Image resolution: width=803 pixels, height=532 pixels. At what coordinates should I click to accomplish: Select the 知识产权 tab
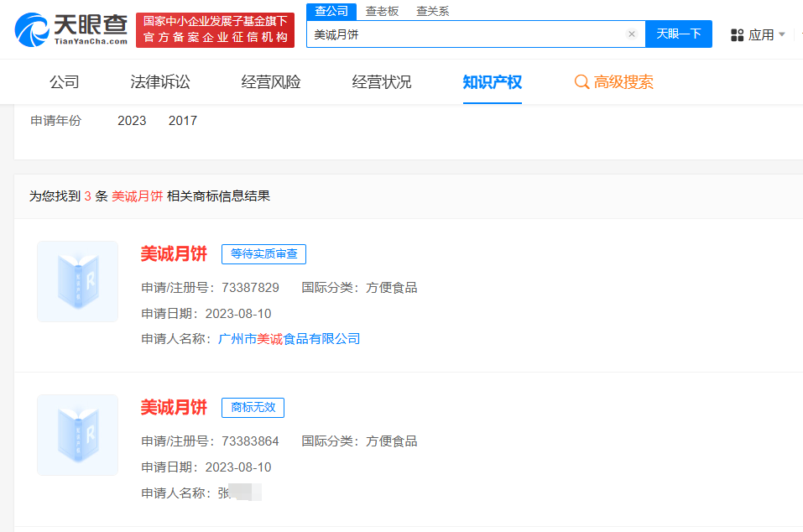coord(493,82)
